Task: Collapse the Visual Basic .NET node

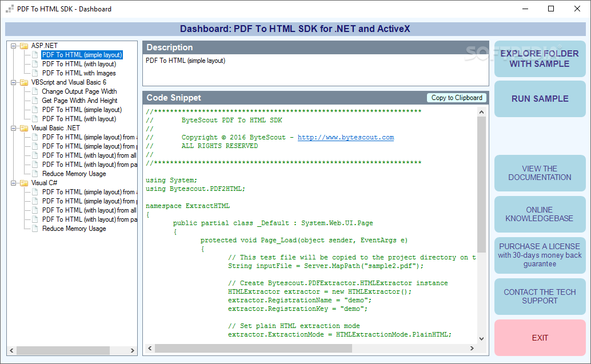Action: pyautogui.click(x=14, y=128)
